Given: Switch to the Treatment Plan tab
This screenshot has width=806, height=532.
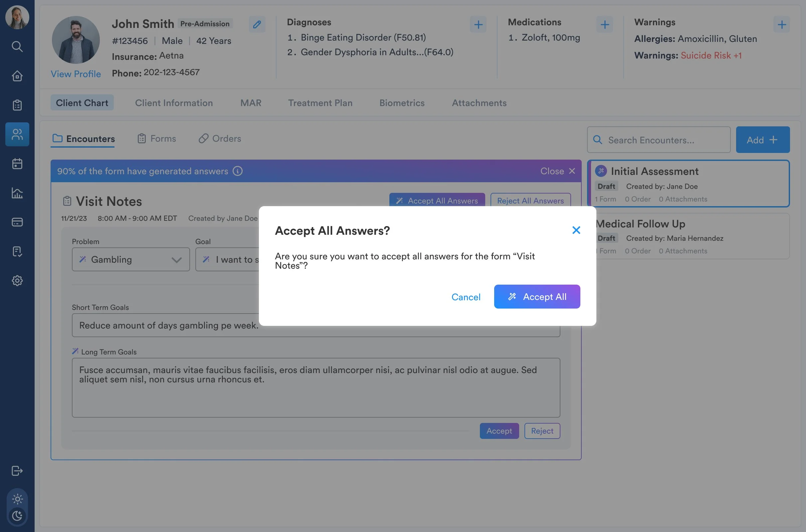Looking at the screenshot, I should pyautogui.click(x=320, y=103).
